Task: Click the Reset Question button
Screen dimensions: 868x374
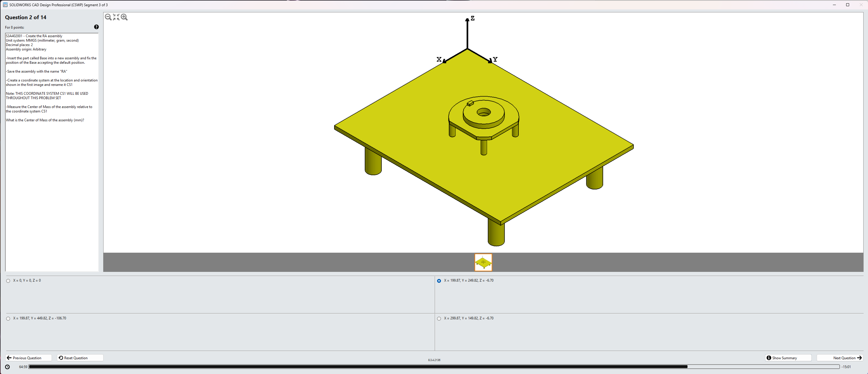Action: pyautogui.click(x=80, y=358)
